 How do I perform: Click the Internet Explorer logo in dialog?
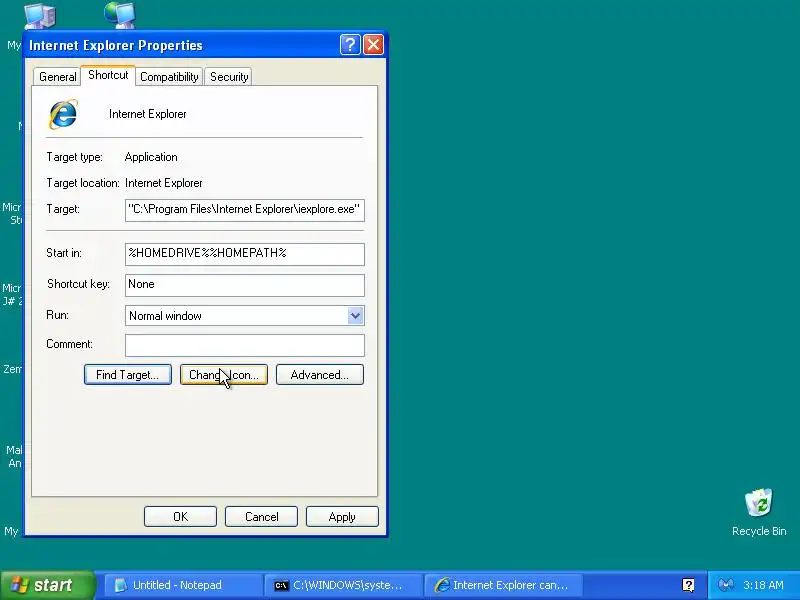click(x=63, y=114)
